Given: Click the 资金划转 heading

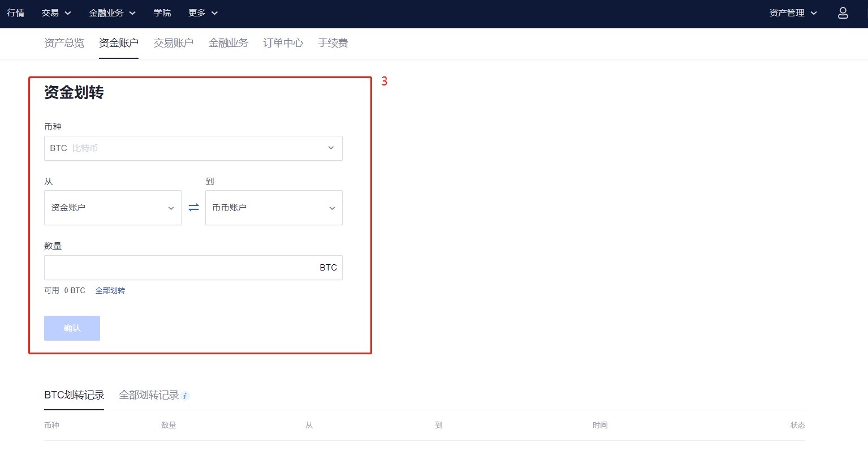Looking at the screenshot, I should 74,92.
